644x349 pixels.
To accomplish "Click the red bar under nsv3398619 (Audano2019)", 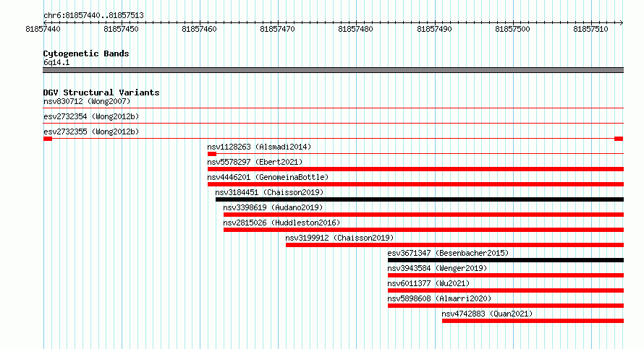I will pyautogui.click(x=423, y=215).
